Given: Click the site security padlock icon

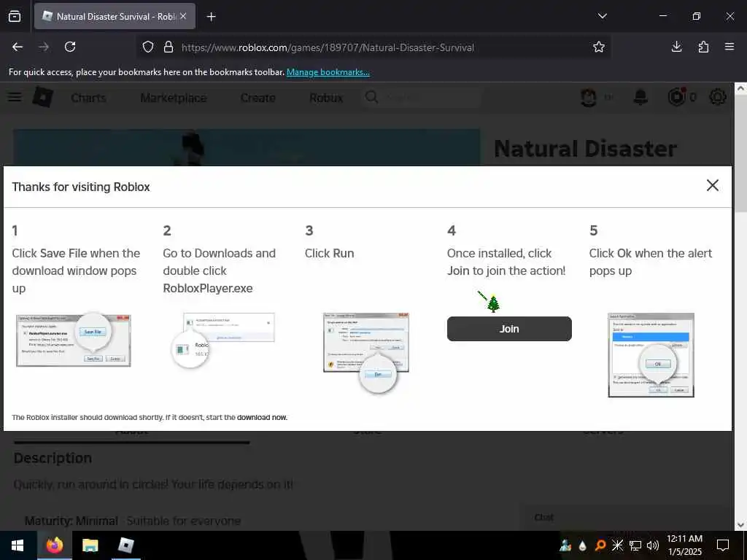Looking at the screenshot, I should pyautogui.click(x=169, y=47).
